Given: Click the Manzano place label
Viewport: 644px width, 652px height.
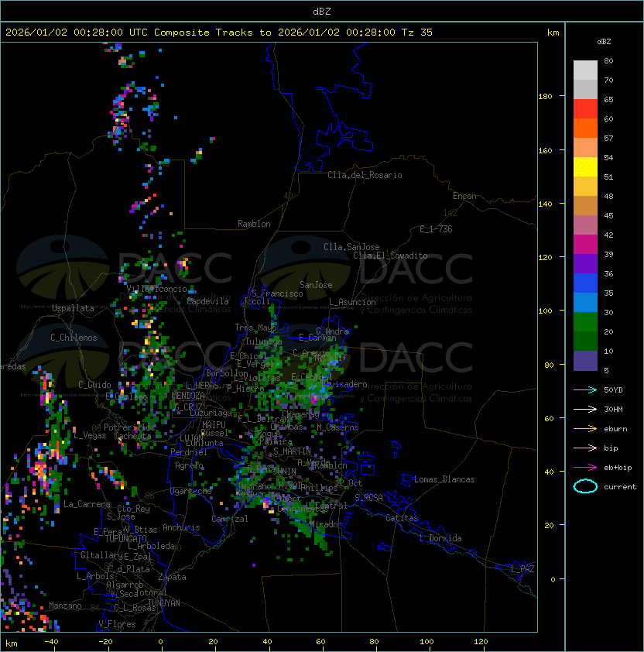Looking at the screenshot, I should [65, 606].
